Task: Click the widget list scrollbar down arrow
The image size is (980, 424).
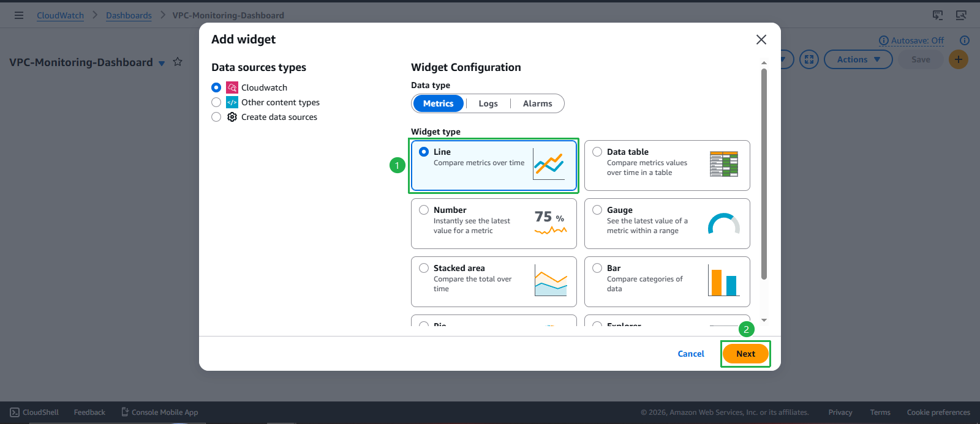Action: tap(764, 320)
